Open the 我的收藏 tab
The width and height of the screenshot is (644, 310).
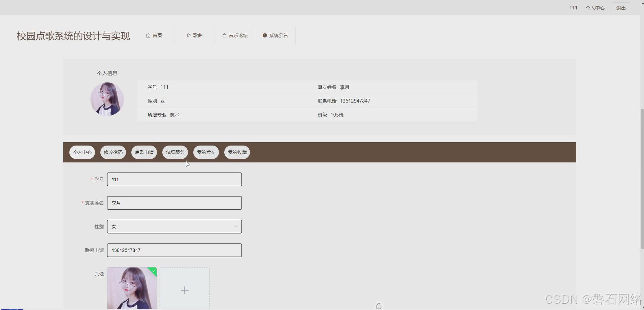237,152
